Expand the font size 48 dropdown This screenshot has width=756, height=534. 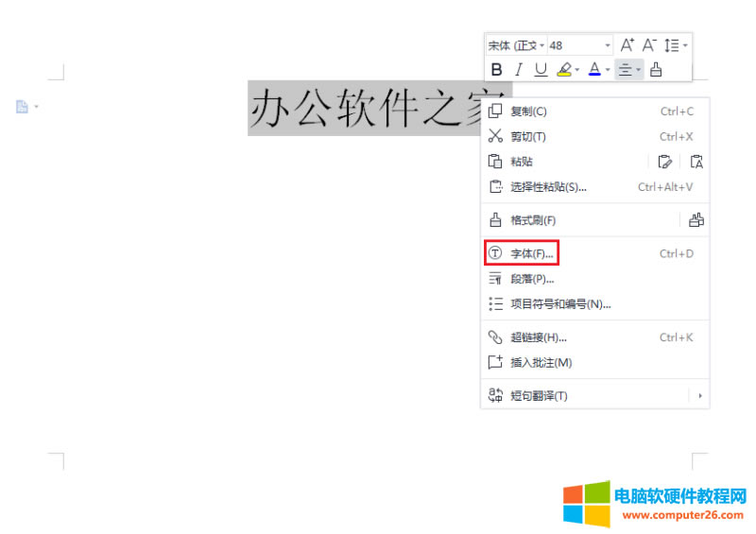point(608,45)
